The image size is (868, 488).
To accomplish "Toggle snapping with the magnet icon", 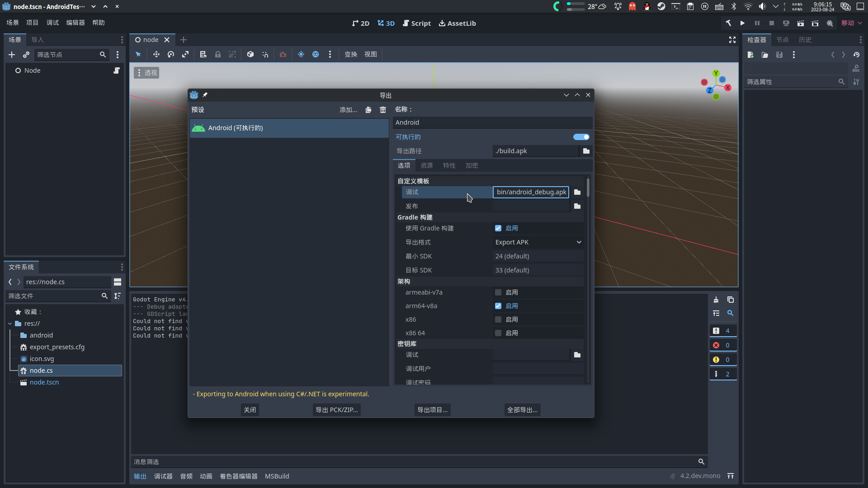I will coord(265,54).
